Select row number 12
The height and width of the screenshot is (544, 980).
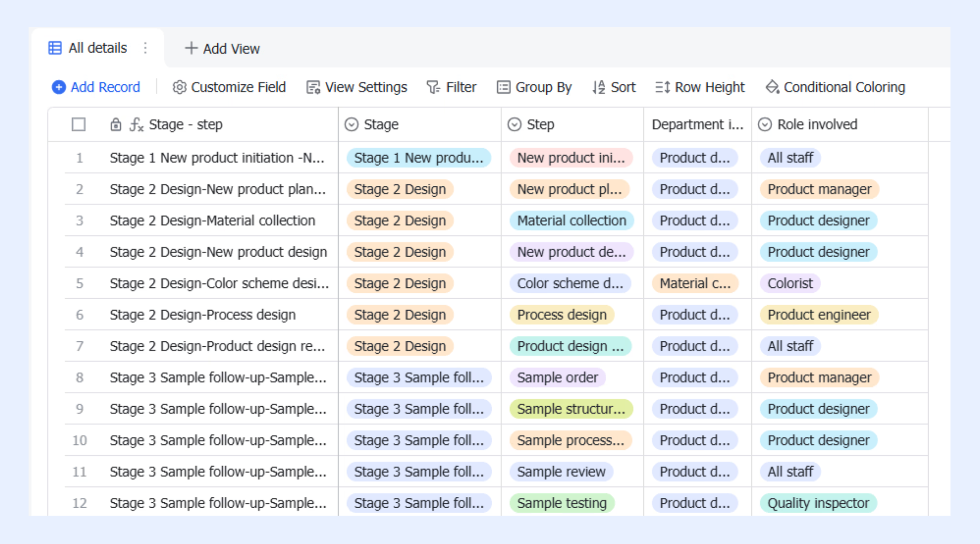pyautogui.click(x=79, y=503)
